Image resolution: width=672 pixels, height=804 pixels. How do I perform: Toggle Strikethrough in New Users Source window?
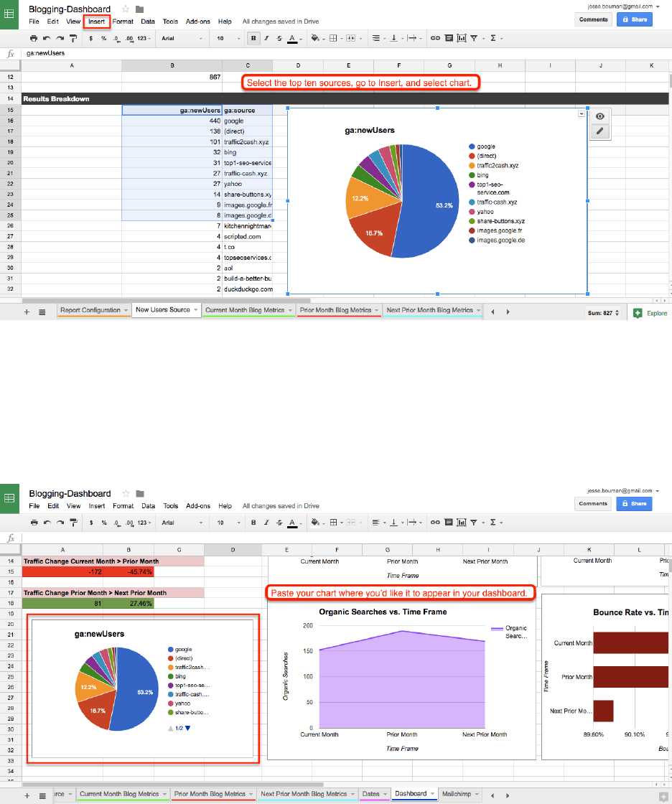coord(279,39)
